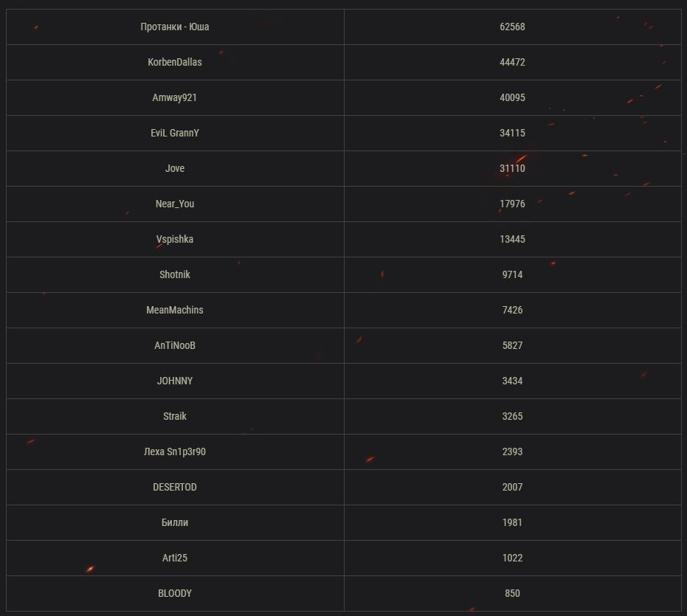Click the EviL GrannY name
The height and width of the screenshot is (616, 687).
click(175, 134)
